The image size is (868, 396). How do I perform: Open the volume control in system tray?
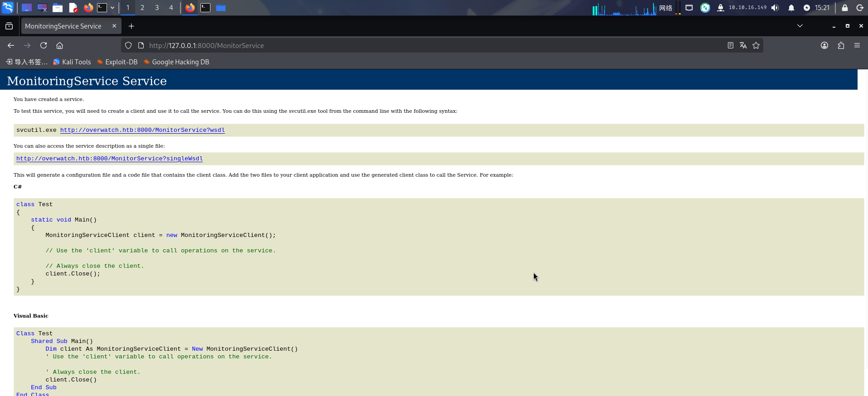tap(775, 8)
